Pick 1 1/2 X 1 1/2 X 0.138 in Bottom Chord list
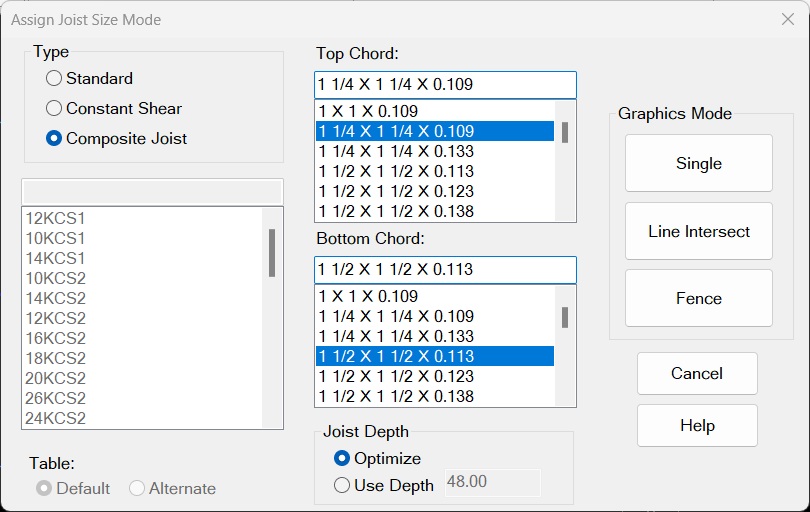The width and height of the screenshot is (810, 512). point(435,396)
